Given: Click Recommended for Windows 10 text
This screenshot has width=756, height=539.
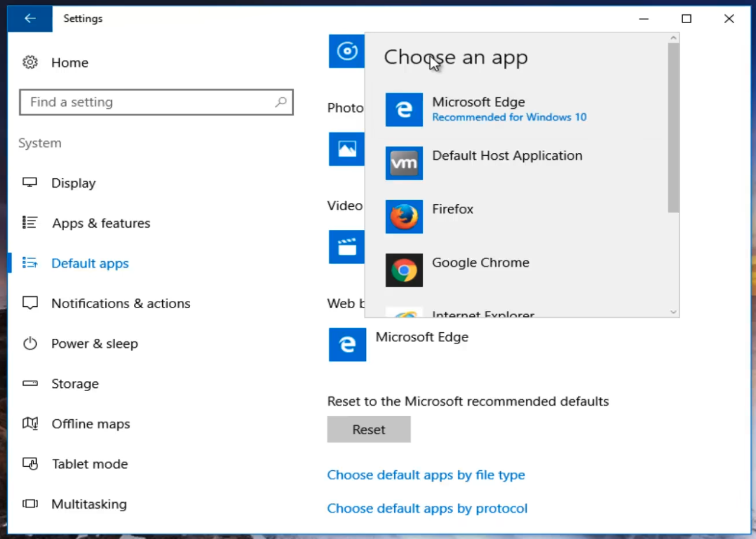Looking at the screenshot, I should tap(509, 117).
